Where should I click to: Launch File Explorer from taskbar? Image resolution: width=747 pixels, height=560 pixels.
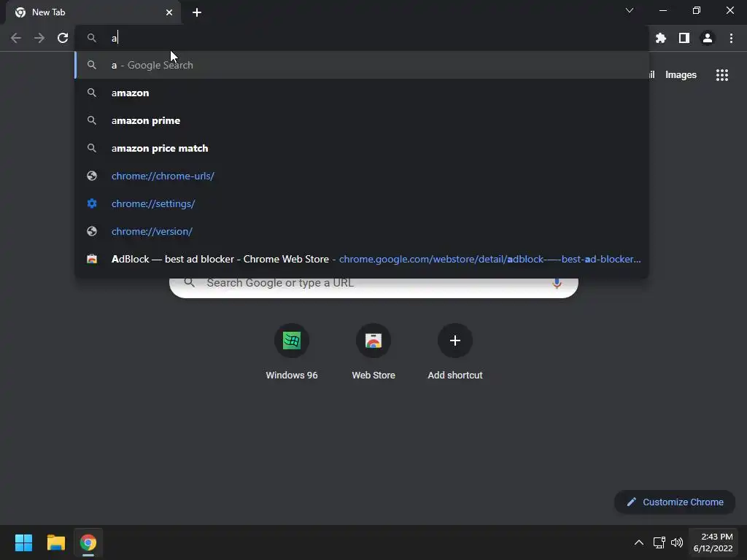55,542
